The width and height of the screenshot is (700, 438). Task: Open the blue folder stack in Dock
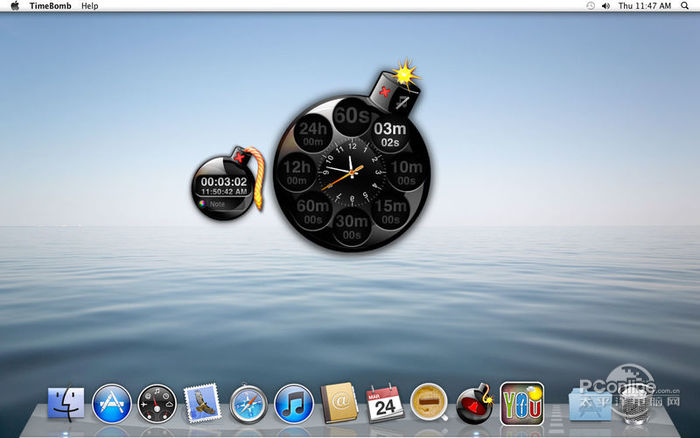coord(591,405)
